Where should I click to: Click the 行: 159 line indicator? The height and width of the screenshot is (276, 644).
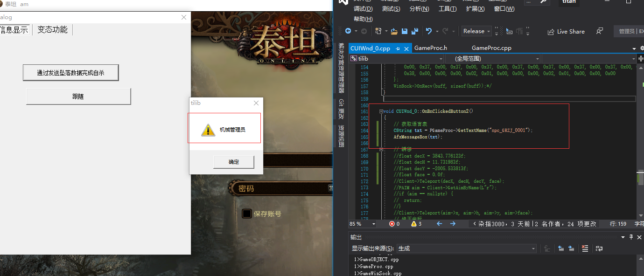point(618,224)
